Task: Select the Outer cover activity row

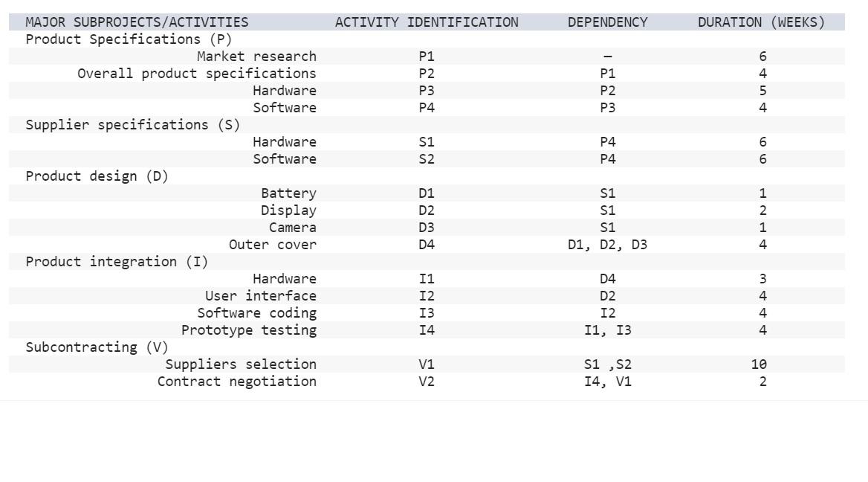Action: pyautogui.click(x=427, y=244)
